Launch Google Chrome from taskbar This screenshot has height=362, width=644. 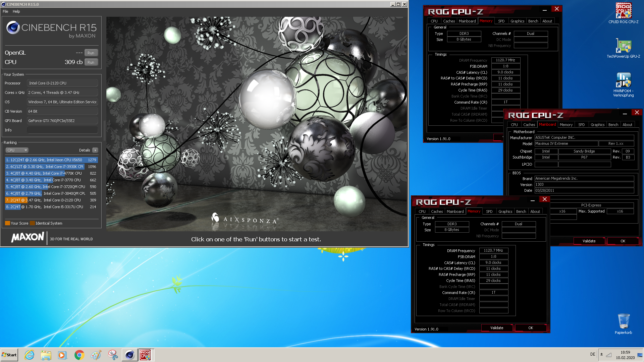tap(79, 355)
